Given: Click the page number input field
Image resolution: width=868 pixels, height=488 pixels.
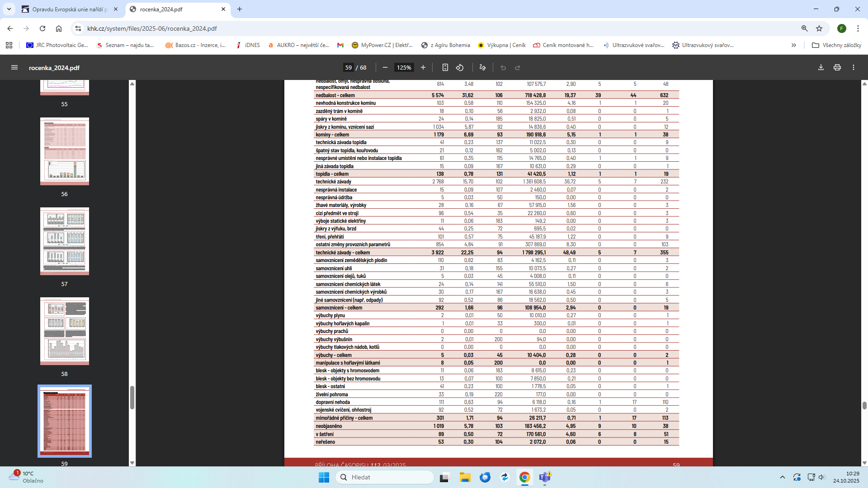Looking at the screenshot, I should [348, 68].
